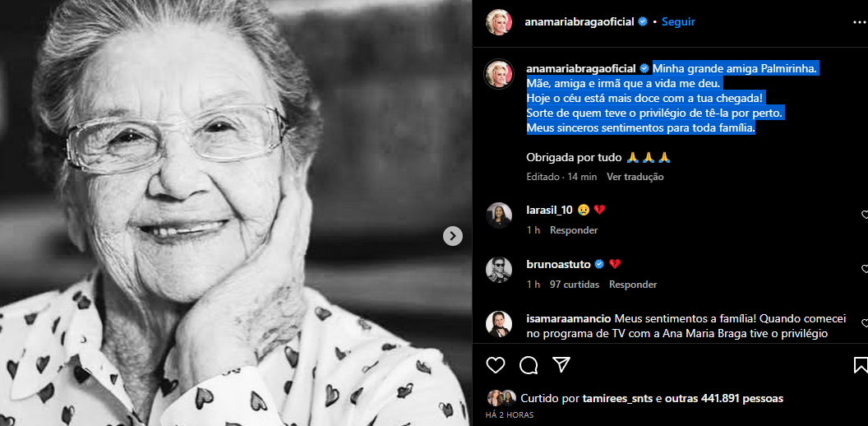Screen dimensions: 868x426
Task: Save post with bookmark icon
Action: 861,365
